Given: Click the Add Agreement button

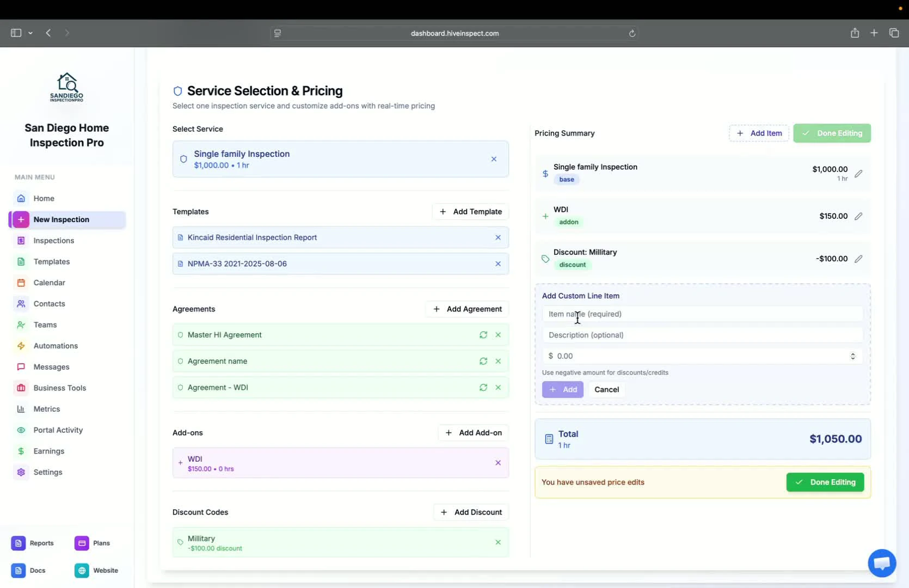Looking at the screenshot, I should tap(467, 309).
